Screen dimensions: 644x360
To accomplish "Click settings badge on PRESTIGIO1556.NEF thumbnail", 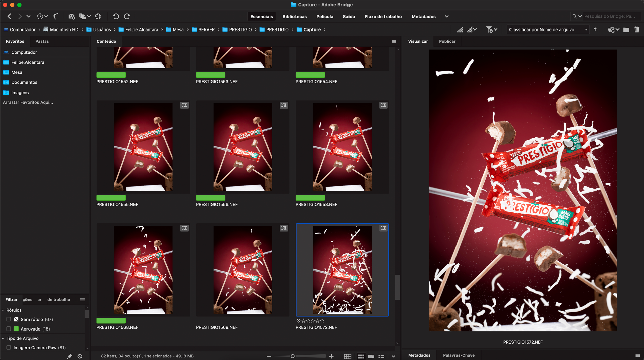I will tap(284, 105).
